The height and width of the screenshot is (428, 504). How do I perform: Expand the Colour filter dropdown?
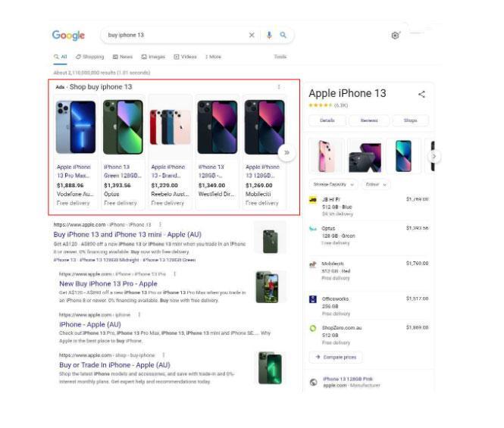pyautogui.click(x=376, y=184)
